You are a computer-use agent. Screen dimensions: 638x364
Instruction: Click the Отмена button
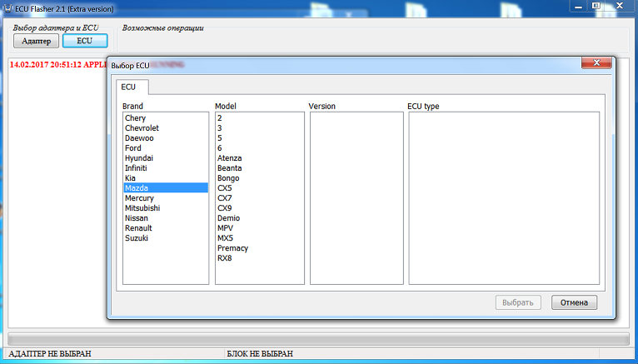pyautogui.click(x=574, y=302)
